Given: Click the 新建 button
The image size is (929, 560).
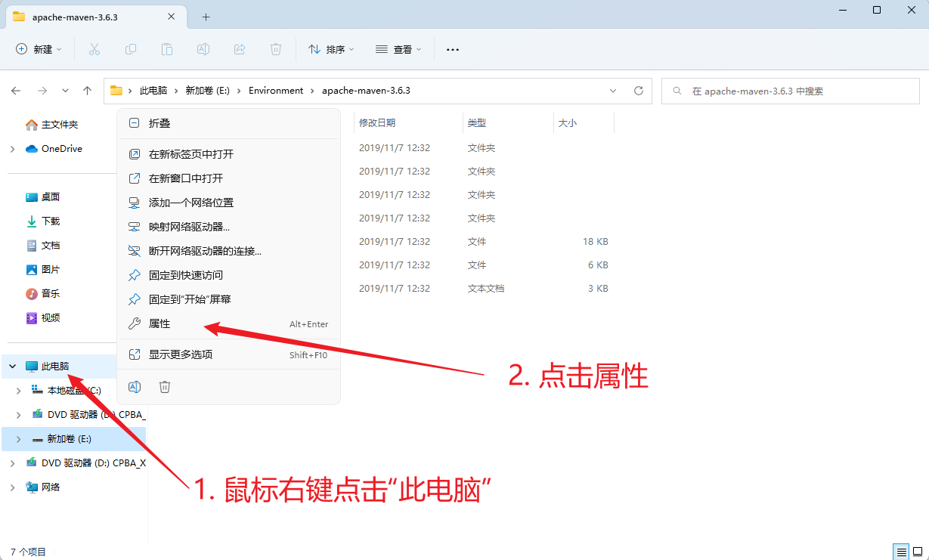Looking at the screenshot, I should (x=39, y=49).
